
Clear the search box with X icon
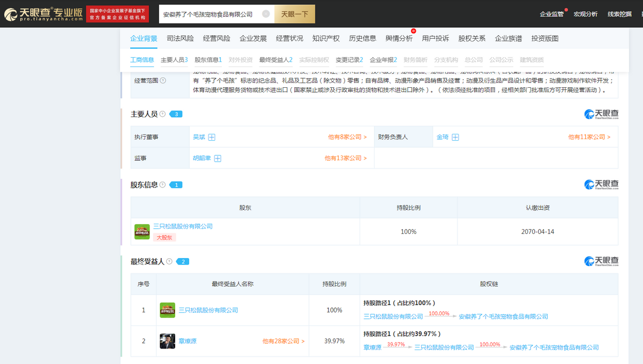(266, 14)
